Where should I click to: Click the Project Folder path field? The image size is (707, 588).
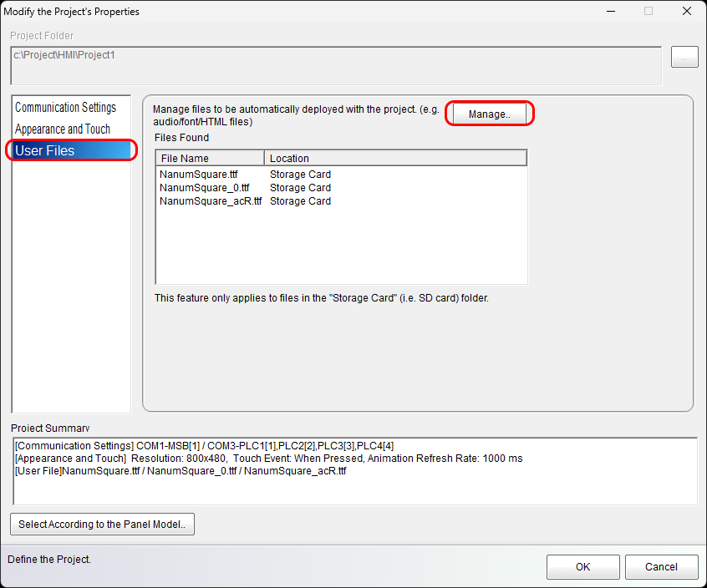coord(336,65)
